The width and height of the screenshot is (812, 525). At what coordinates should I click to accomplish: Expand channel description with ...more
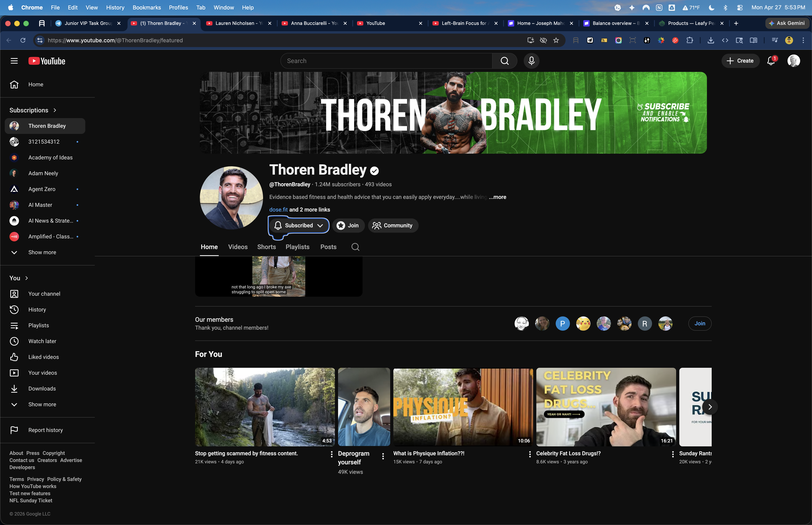tap(497, 197)
